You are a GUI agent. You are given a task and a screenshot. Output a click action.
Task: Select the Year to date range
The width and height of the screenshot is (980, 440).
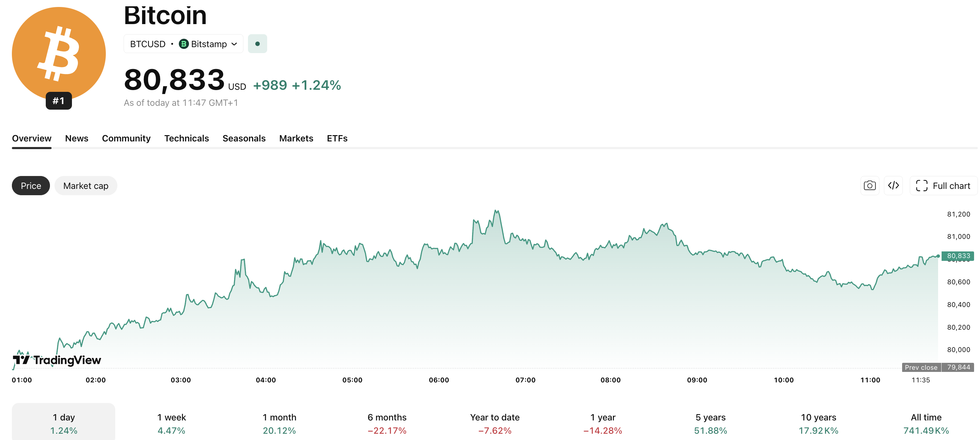pos(495,423)
